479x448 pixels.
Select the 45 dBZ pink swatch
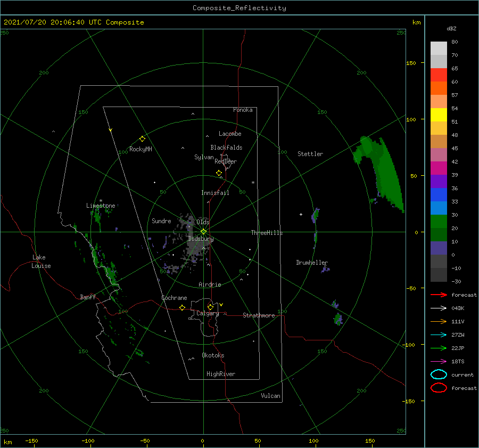click(x=439, y=154)
